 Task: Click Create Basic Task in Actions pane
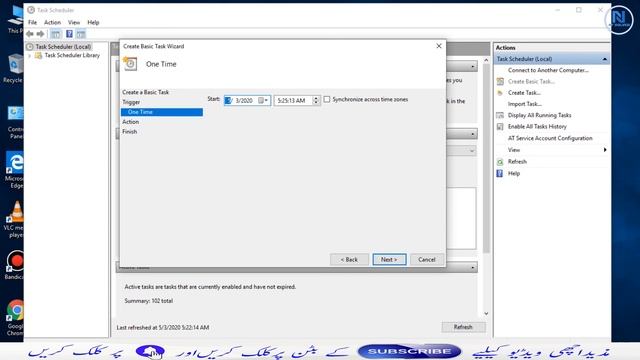(x=531, y=82)
